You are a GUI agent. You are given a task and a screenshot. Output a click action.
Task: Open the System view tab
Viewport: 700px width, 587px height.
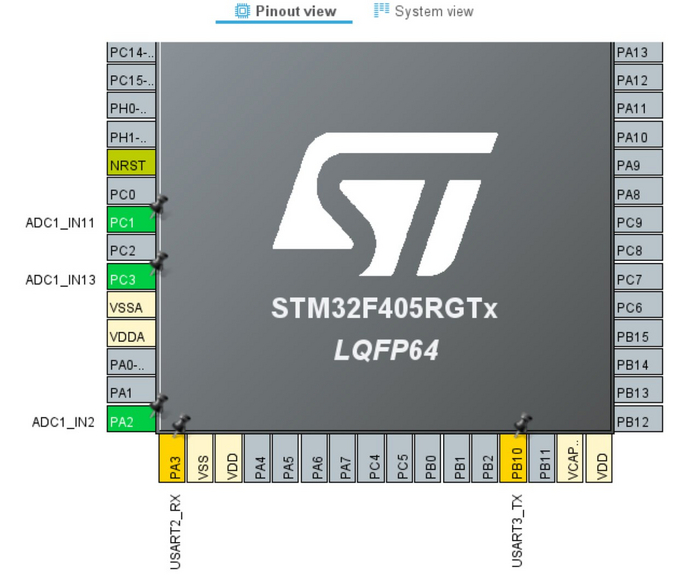[x=423, y=12]
